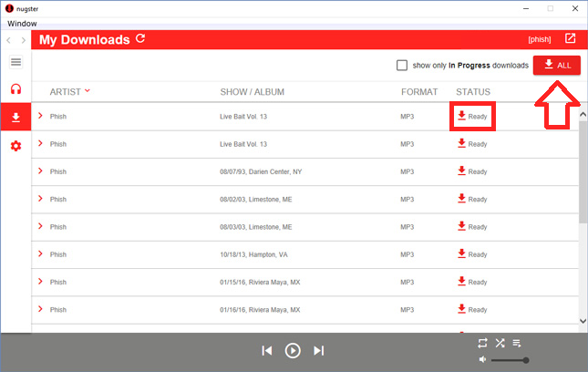Go back with the left arrow
Screen dimensions: 588x372
pyautogui.click(x=8, y=40)
